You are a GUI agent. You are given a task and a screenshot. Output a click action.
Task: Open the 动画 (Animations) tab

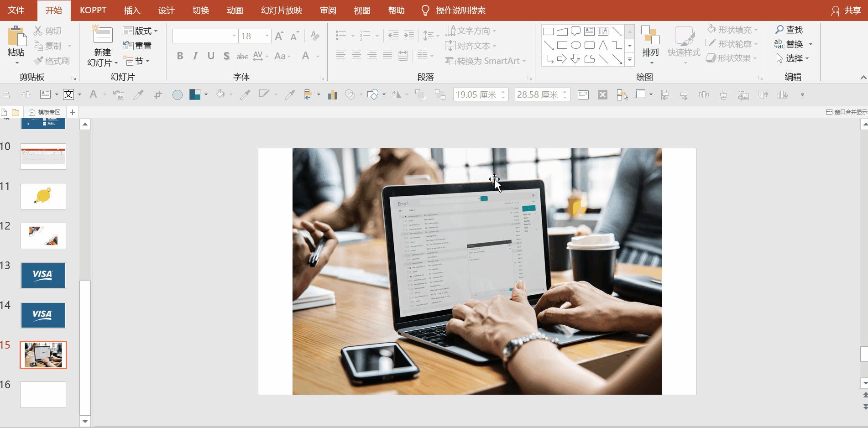click(235, 10)
